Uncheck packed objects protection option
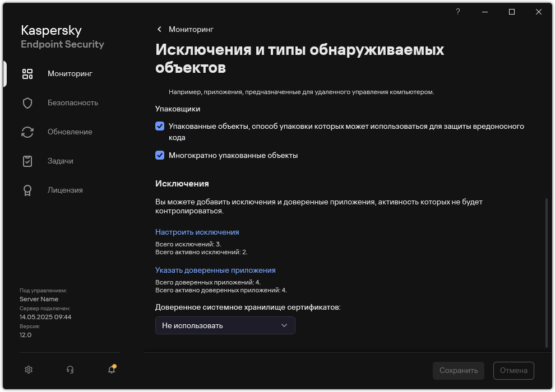 160,127
